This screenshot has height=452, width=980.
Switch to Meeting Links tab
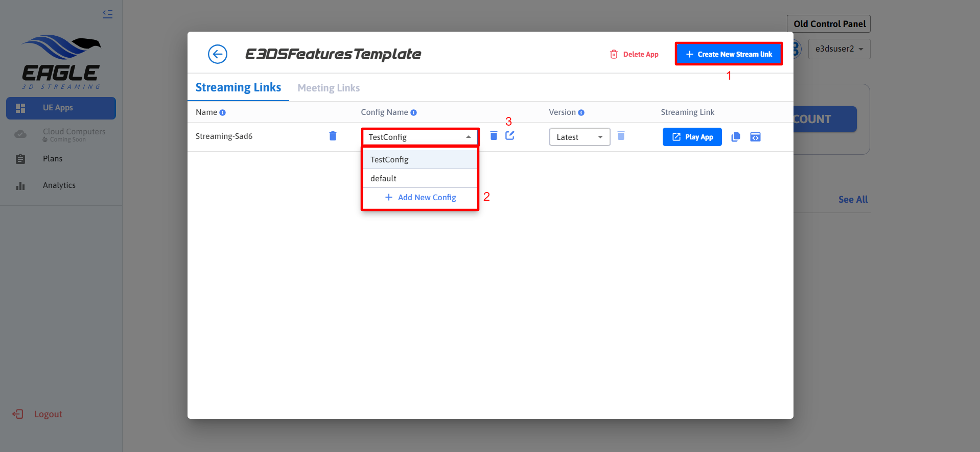click(329, 88)
